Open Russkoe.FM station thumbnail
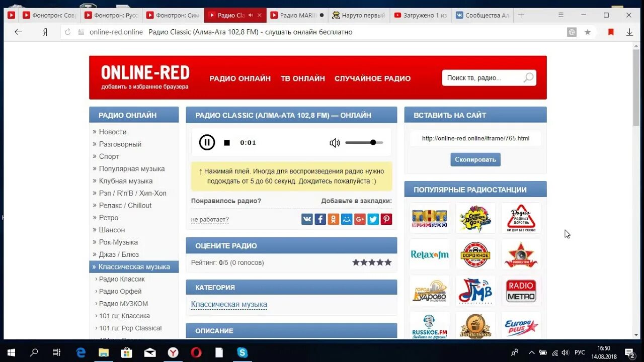This screenshot has height=362, width=644. coord(429,326)
